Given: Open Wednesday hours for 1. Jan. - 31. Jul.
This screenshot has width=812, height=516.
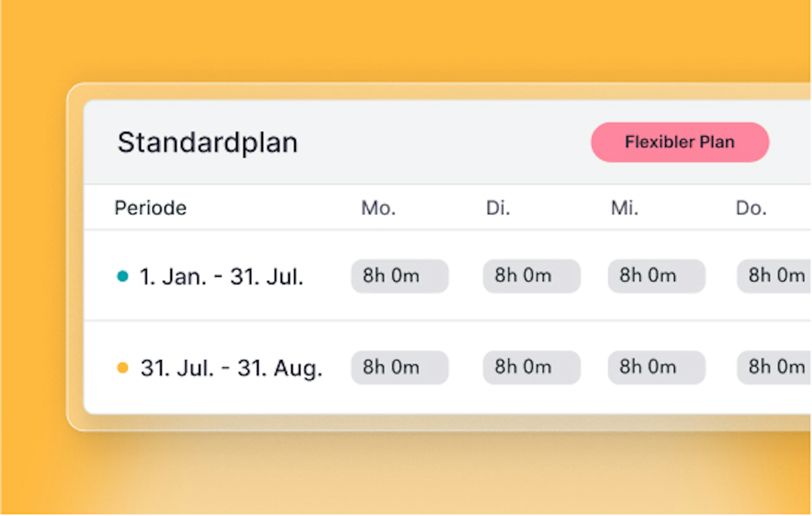Looking at the screenshot, I should point(657,276).
